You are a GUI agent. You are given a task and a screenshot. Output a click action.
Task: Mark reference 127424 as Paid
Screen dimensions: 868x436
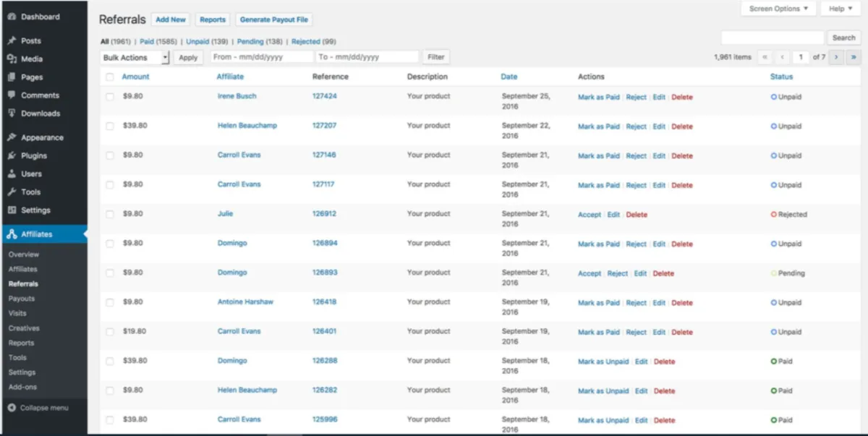599,97
